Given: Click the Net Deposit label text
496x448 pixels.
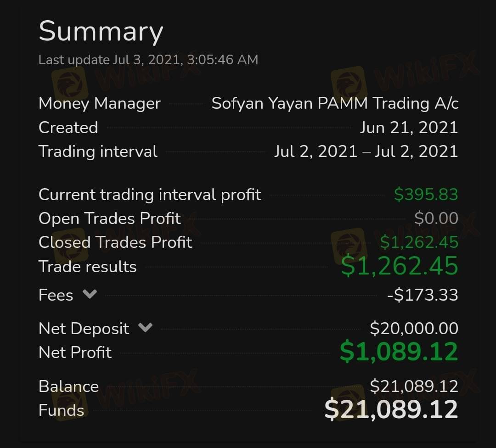Looking at the screenshot, I should (x=84, y=329).
